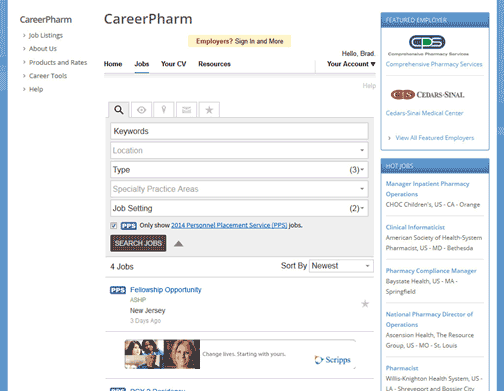Click the Scripps banner advertisement
Image resolution: width=504 pixels, height=391 pixels.
pos(240,354)
